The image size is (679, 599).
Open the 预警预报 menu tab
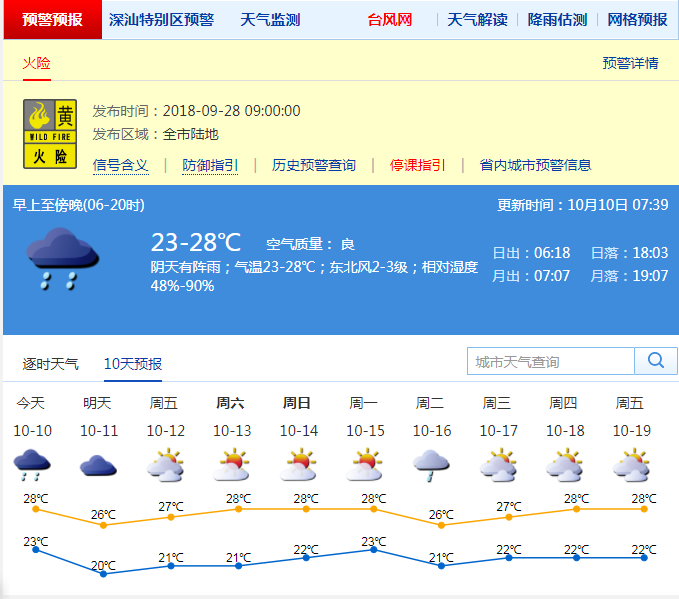52,19
